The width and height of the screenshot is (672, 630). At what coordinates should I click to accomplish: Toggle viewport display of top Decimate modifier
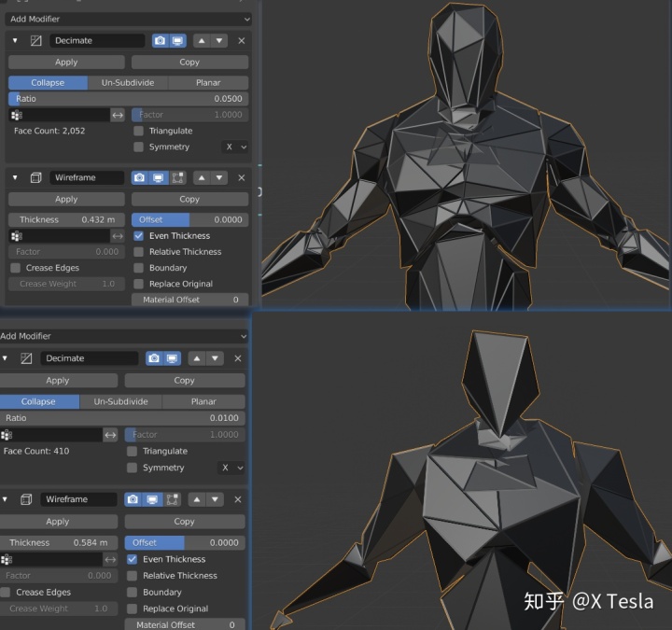178,41
